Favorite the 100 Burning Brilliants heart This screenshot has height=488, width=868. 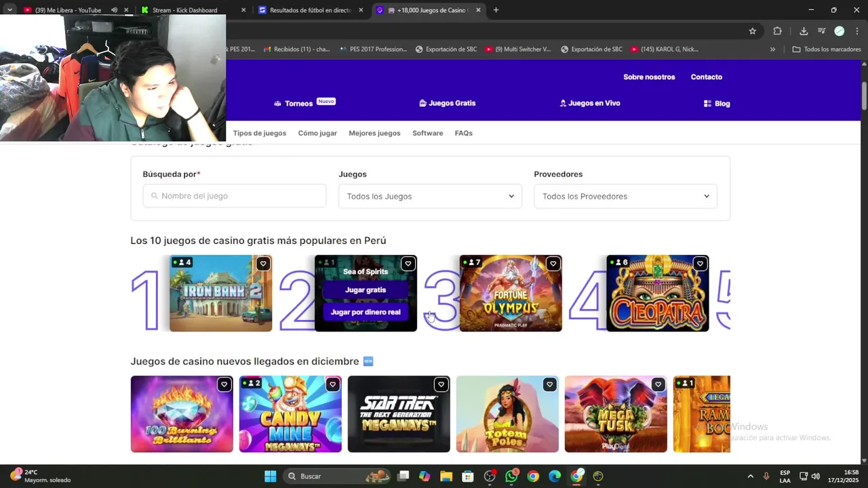click(224, 384)
